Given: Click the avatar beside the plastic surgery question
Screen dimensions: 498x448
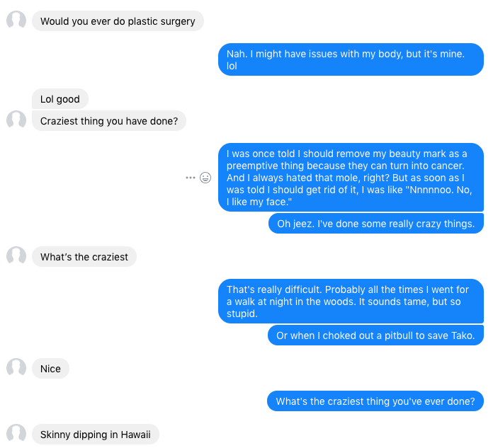Looking at the screenshot, I should click(x=16, y=21).
